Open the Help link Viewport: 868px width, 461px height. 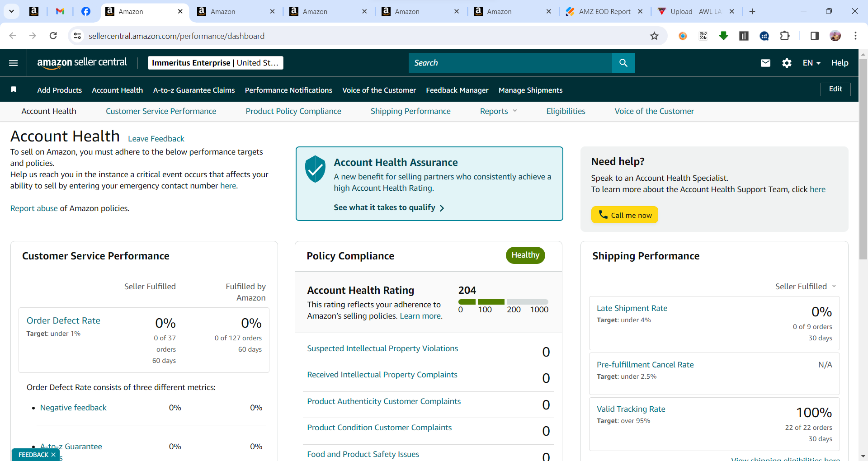pyautogui.click(x=840, y=63)
